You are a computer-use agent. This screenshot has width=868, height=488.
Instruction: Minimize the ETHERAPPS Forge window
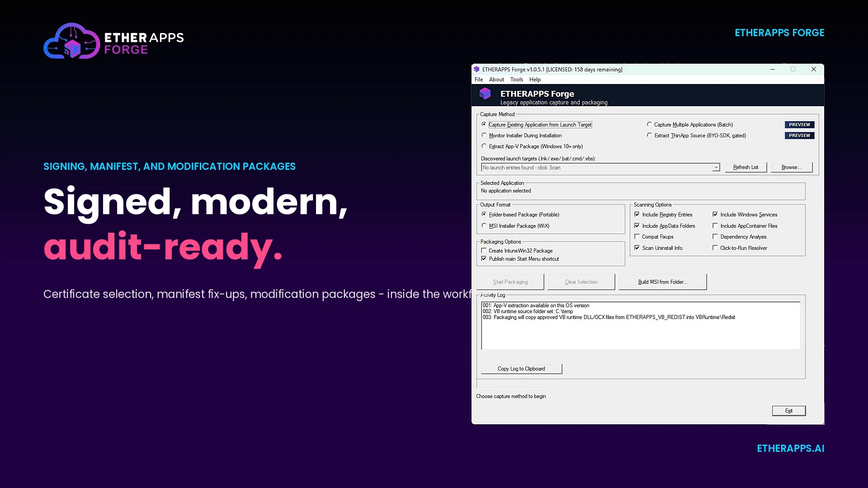click(x=773, y=69)
